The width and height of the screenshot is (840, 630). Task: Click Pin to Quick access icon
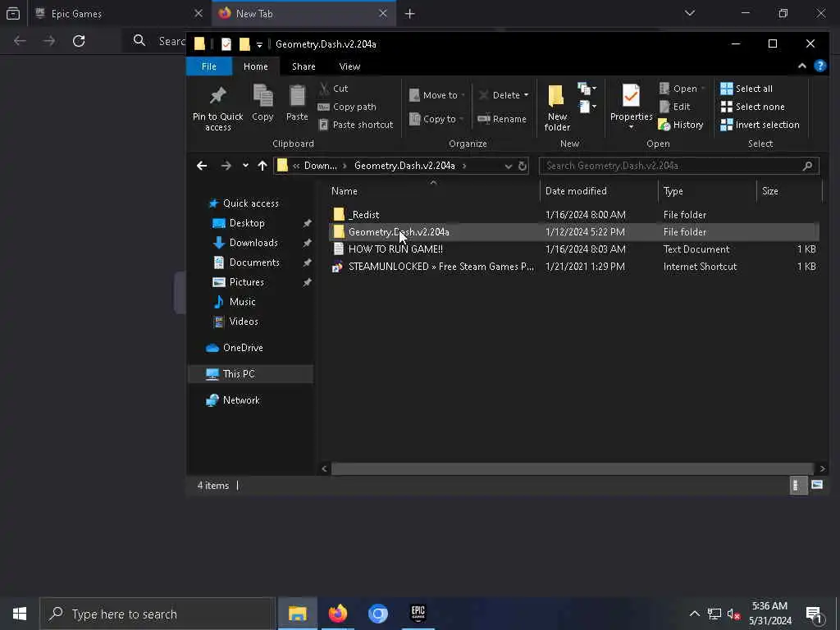click(217, 107)
